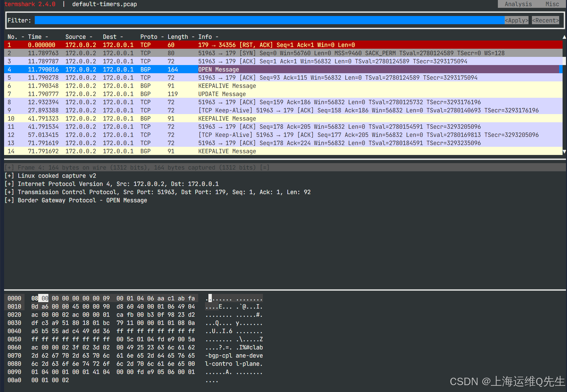Click the packet list scroll down arrow

point(564,152)
